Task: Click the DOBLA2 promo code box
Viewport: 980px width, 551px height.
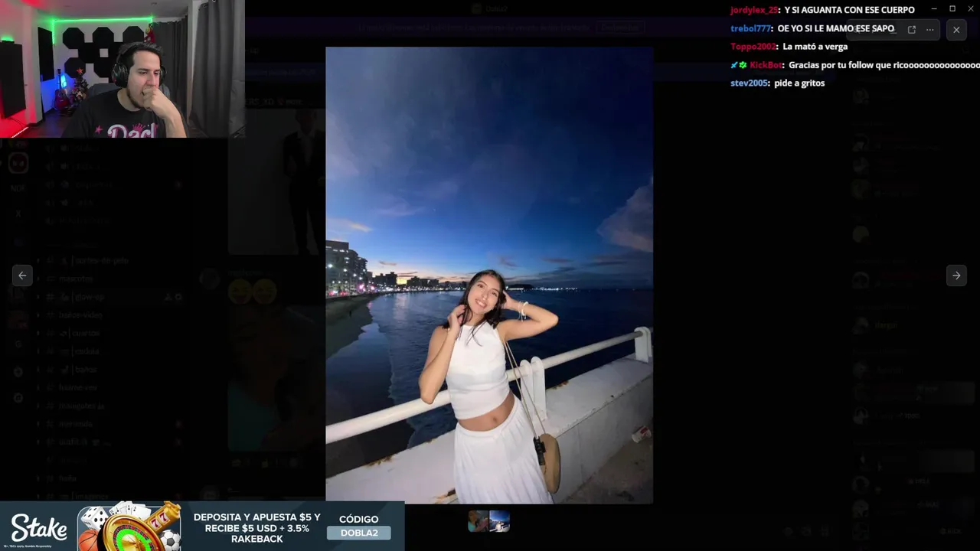Action: tap(359, 533)
